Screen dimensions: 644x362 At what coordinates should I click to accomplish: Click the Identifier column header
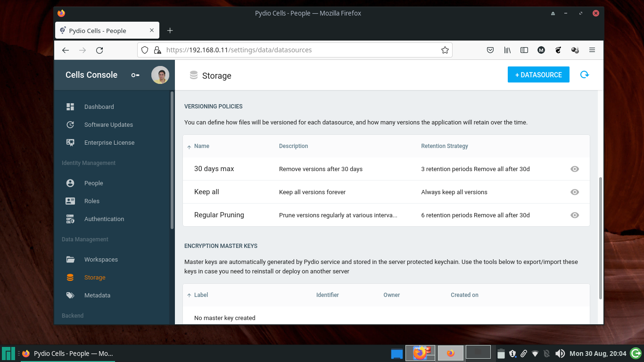point(328,295)
